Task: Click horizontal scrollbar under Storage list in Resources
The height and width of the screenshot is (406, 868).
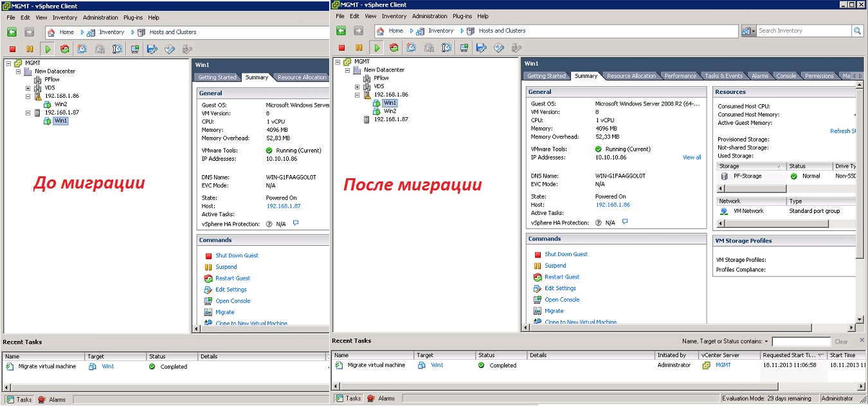Action: (786, 189)
